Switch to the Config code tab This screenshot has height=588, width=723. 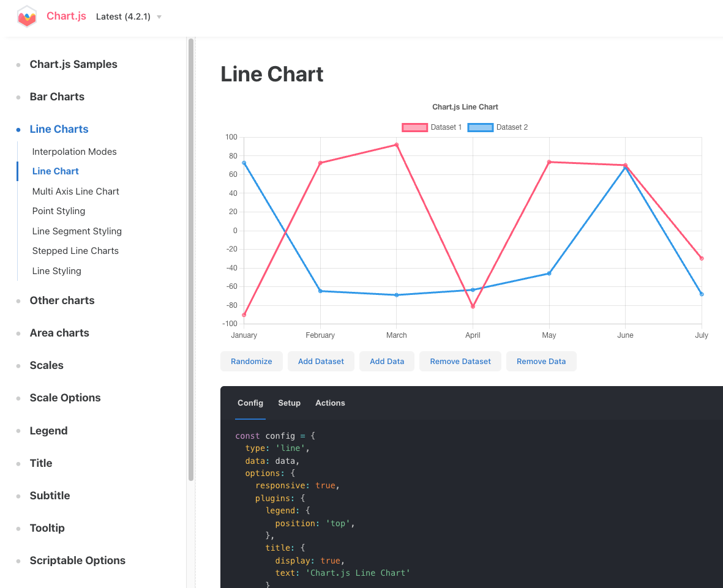pyautogui.click(x=250, y=403)
